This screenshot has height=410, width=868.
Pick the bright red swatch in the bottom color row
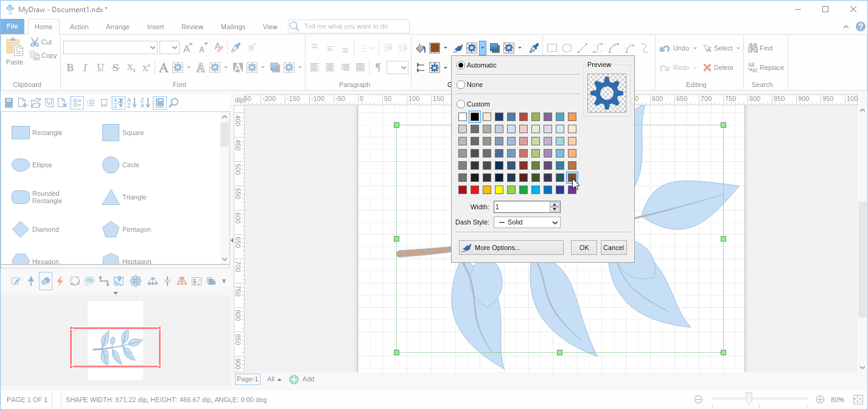point(475,190)
